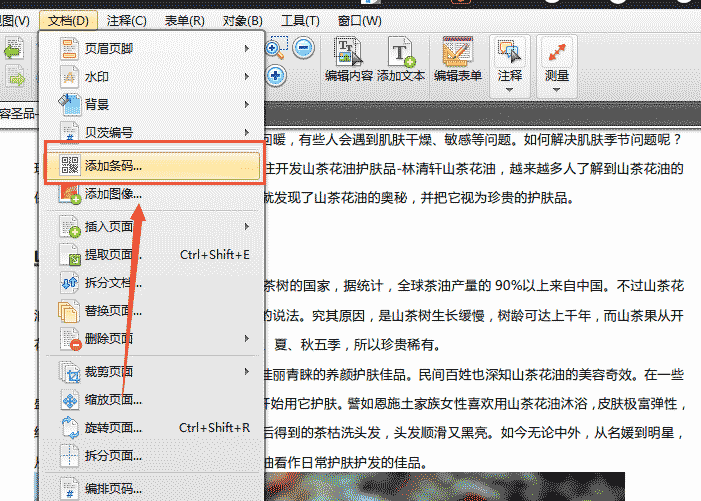Expand 贝茨编号 submenu arrow
The width and height of the screenshot is (701, 501).
247,132
